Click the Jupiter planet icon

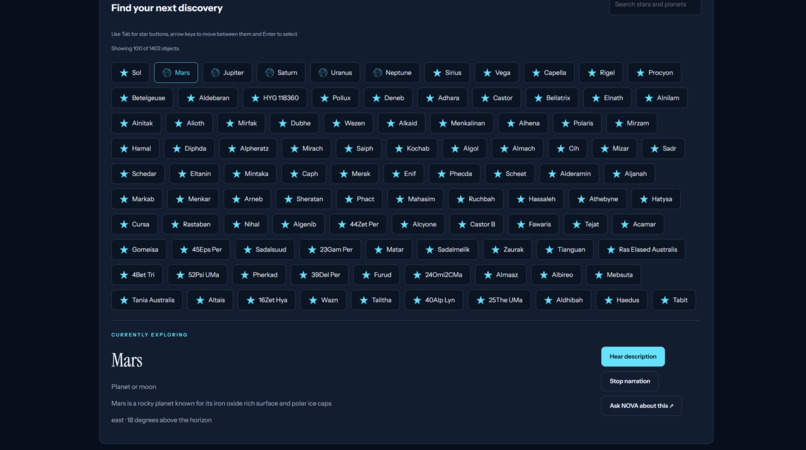(x=215, y=73)
